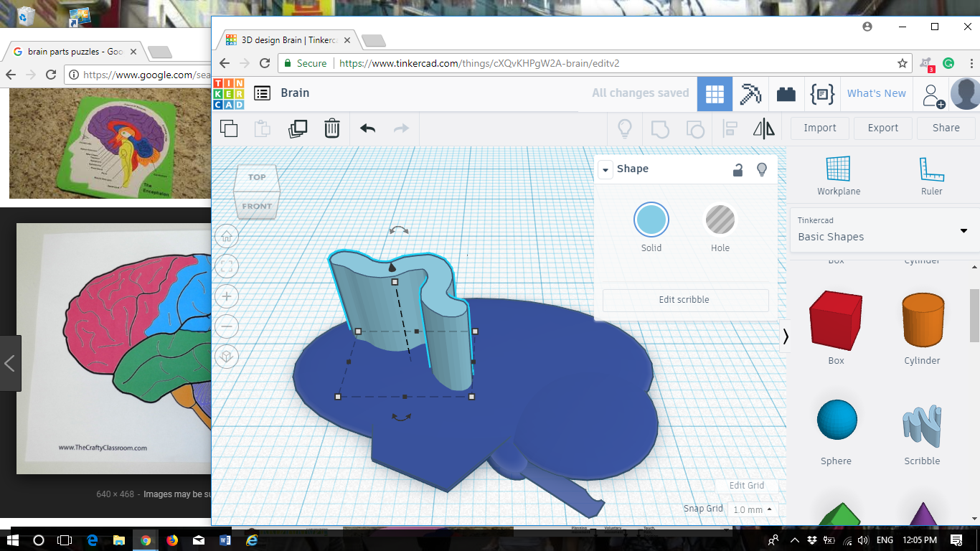The image size is (980, 551).
Task: Switch to 3D design grid view
Action: pyautogui.click(x=715, y=93)
